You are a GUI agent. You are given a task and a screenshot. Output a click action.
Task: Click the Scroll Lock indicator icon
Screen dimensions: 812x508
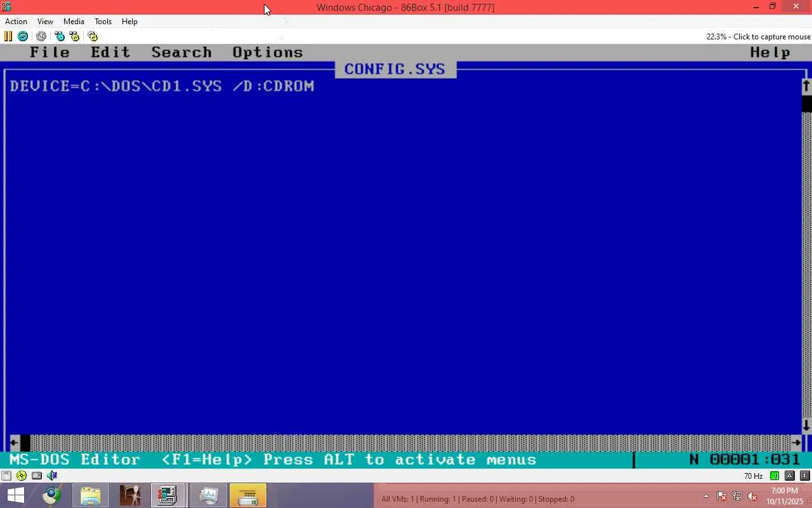805,476
